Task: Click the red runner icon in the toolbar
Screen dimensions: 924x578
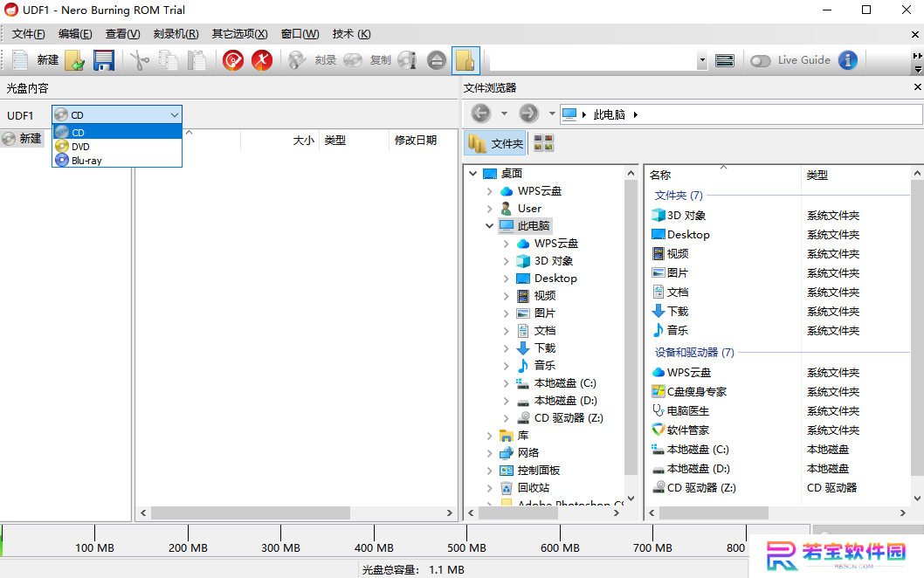Action: (x=262, y=60)
